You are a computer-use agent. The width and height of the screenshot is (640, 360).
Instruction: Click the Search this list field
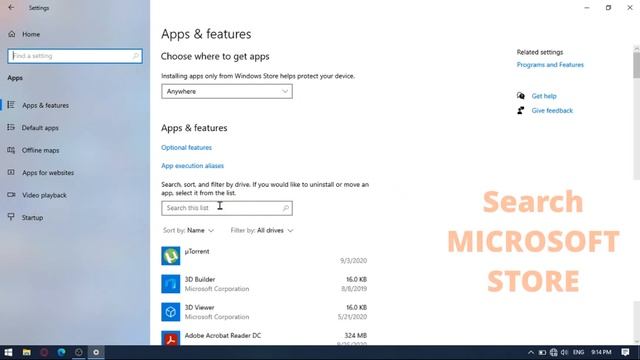(227, 208)
